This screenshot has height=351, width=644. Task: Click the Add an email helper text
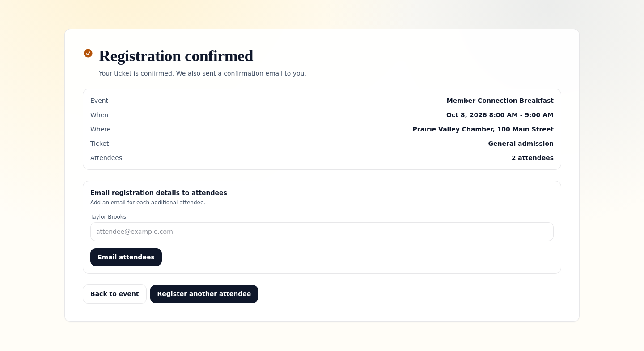[148, 203]
